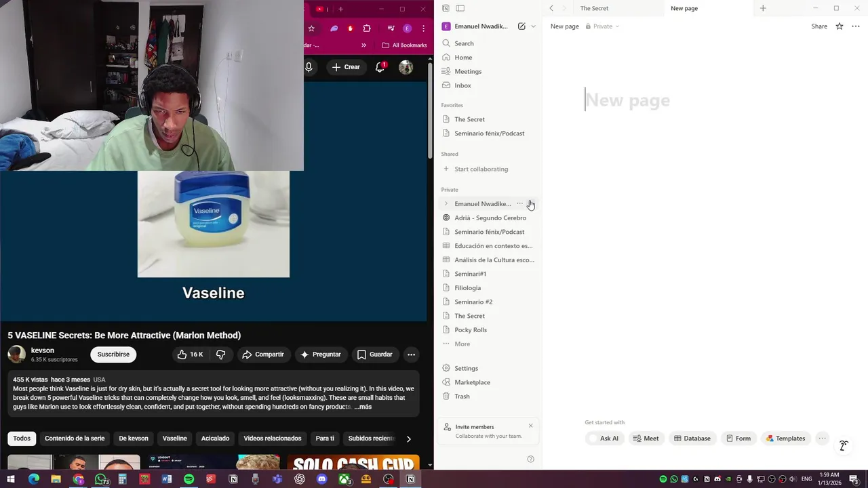Screen dimensions: 868x488
Task: Open workspace switcher dropdown chevron
Action: coord(533,26)
